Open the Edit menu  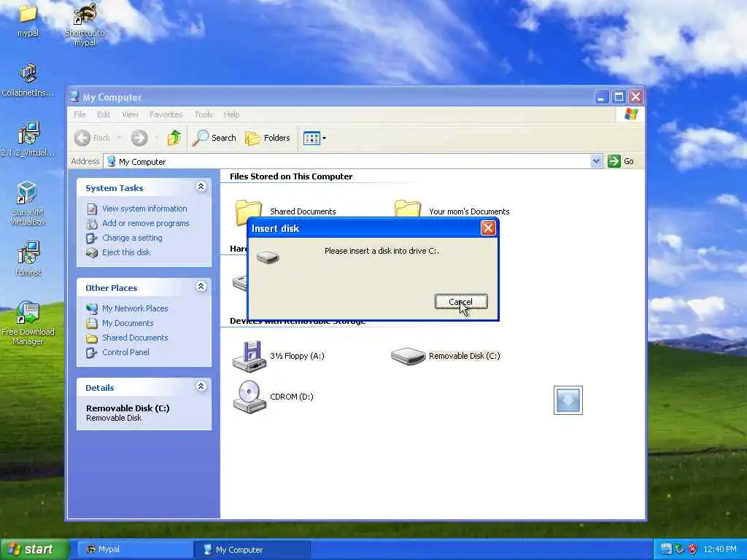click(104, 114)
